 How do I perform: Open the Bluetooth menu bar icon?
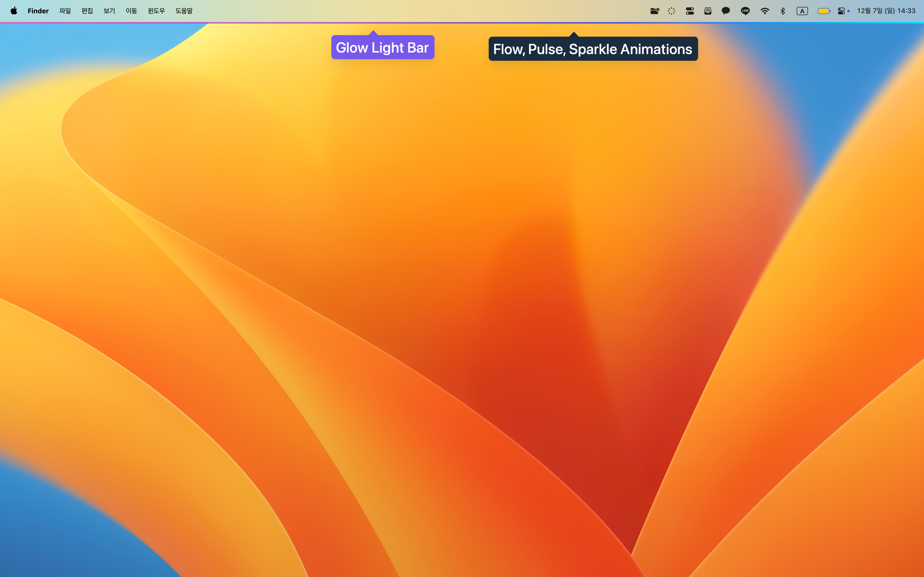tap(783, 11)
